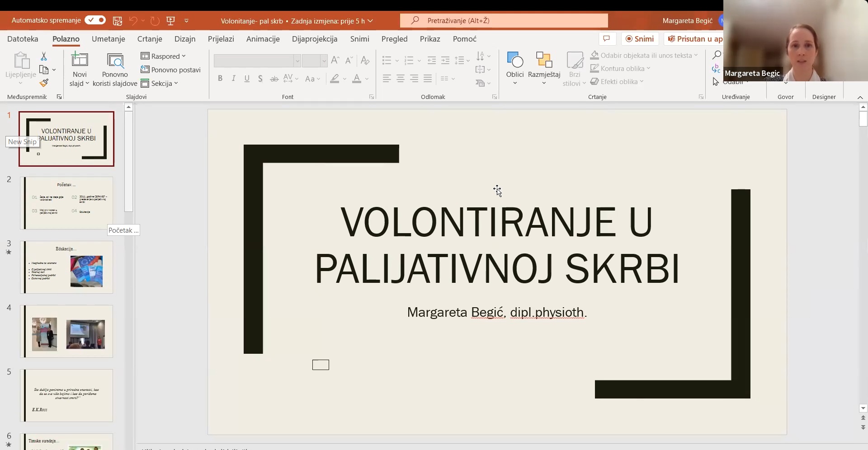
Task: Select slide 4 thumbnail in the panel
Action: click(x=67, y=331)
